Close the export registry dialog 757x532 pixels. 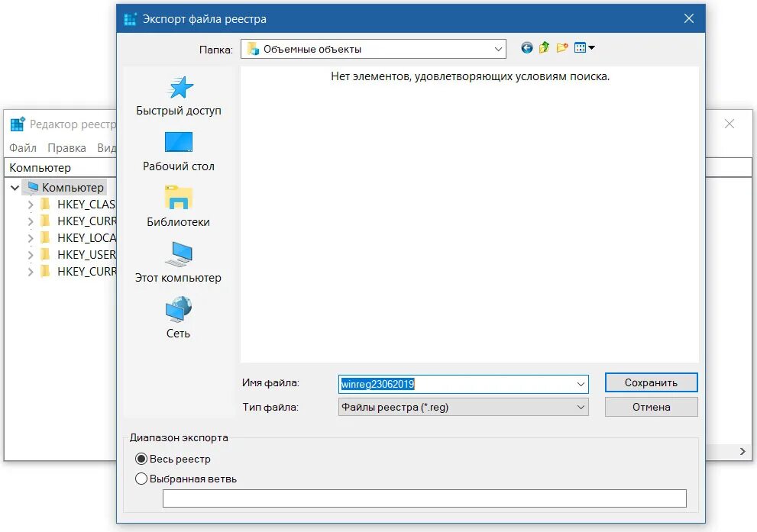pos(689,18)
